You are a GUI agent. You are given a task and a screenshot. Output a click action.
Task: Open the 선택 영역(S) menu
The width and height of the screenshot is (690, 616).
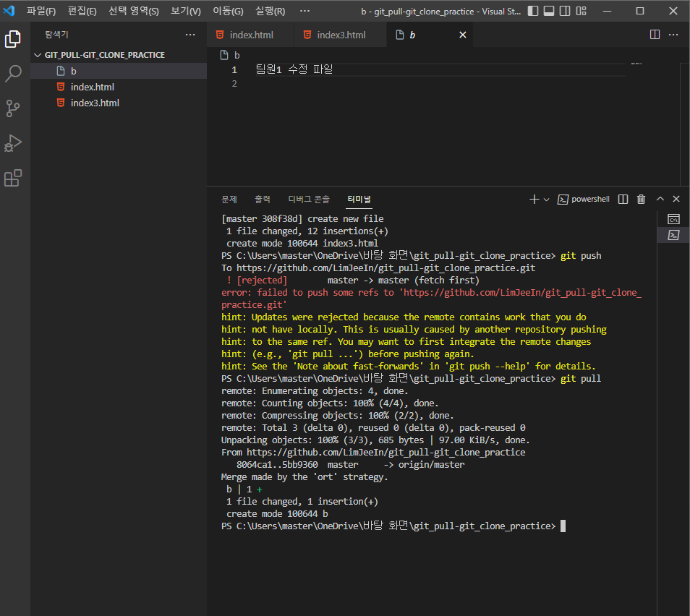pyautogui.click(x=133, y=11)
